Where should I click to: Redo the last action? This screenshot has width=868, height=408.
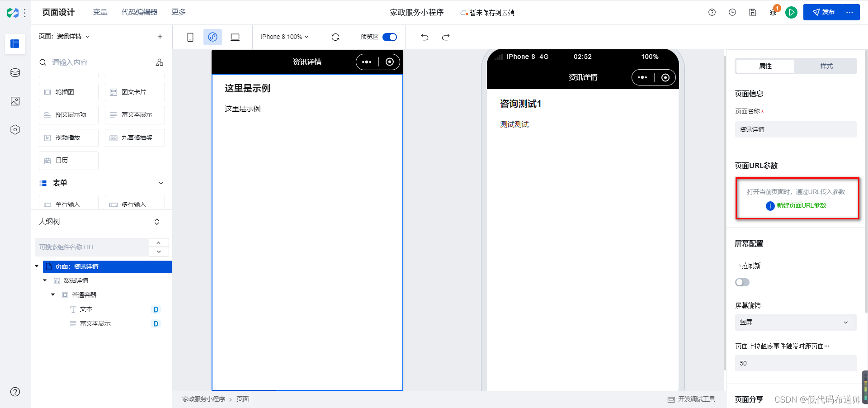(x=446, y=37)
